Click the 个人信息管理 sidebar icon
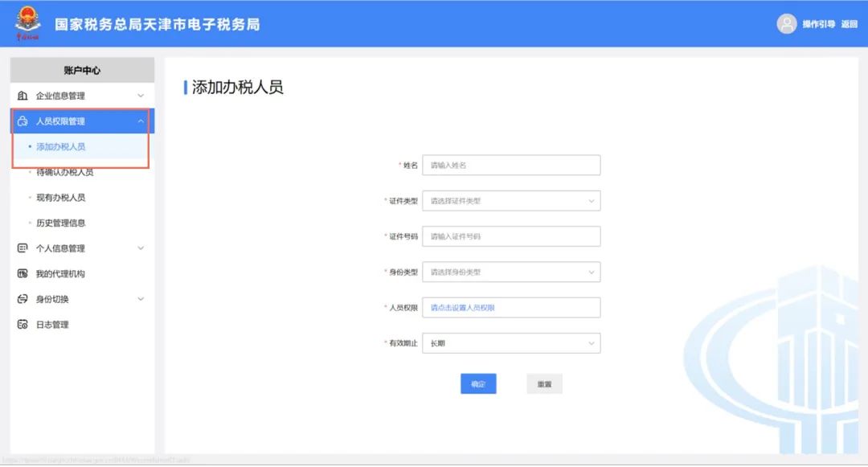 [x=23, y=248]
